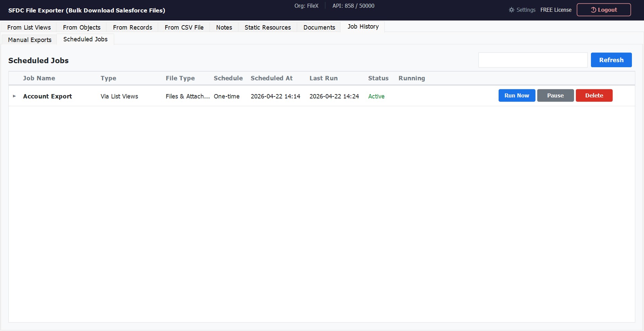Click the FREE License label

556,10
